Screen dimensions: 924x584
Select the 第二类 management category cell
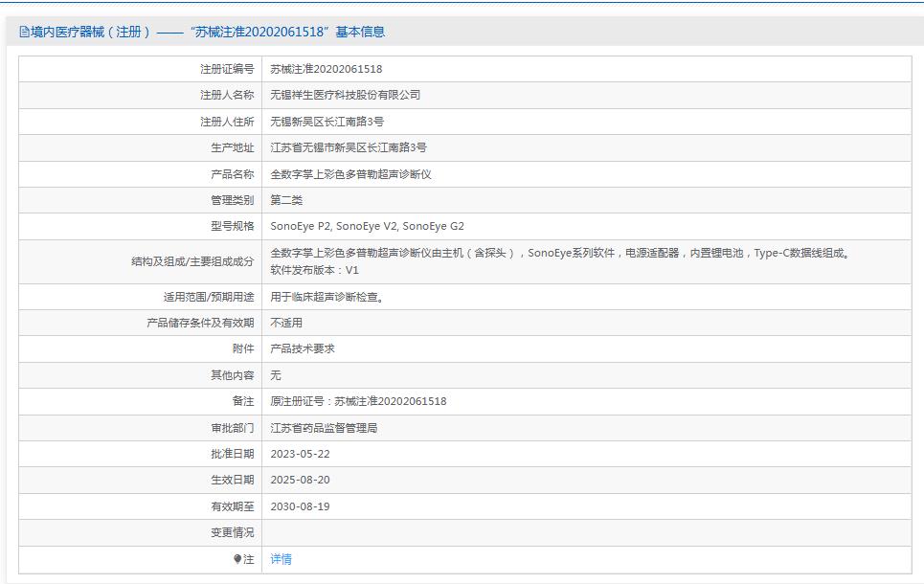click(288, 199)
